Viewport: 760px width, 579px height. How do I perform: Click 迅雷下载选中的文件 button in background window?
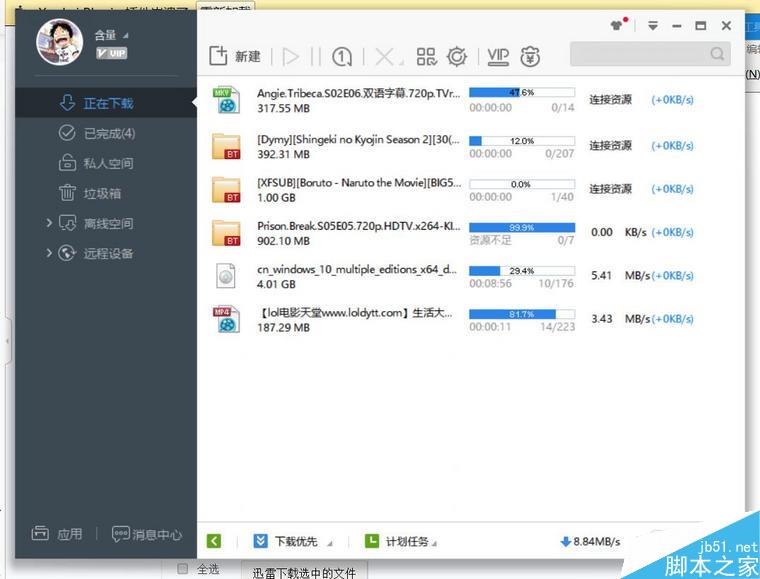(x=304, y=572)
